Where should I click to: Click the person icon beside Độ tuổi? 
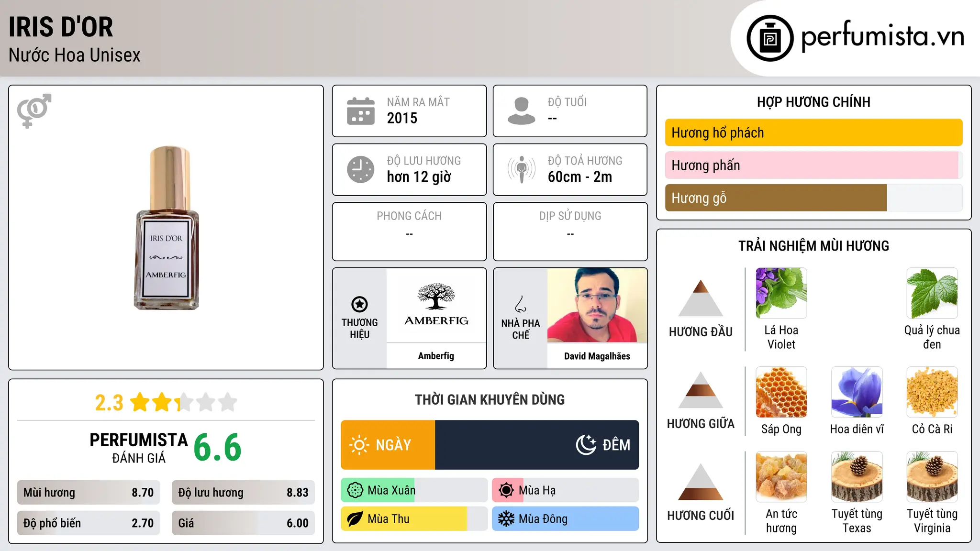521,111
